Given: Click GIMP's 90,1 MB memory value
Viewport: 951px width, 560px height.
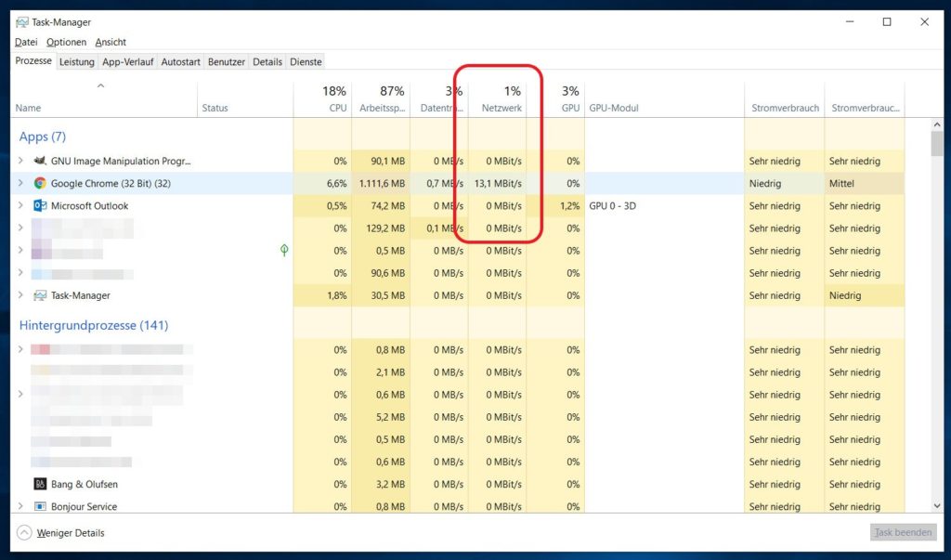Looking at the screenshot, I should (x=387, y=161).
